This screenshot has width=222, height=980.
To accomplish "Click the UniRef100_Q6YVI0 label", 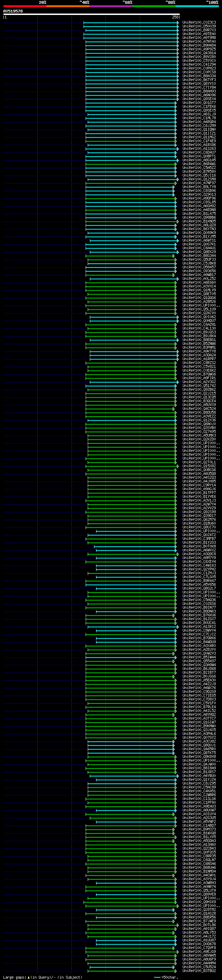I will 199,84.
